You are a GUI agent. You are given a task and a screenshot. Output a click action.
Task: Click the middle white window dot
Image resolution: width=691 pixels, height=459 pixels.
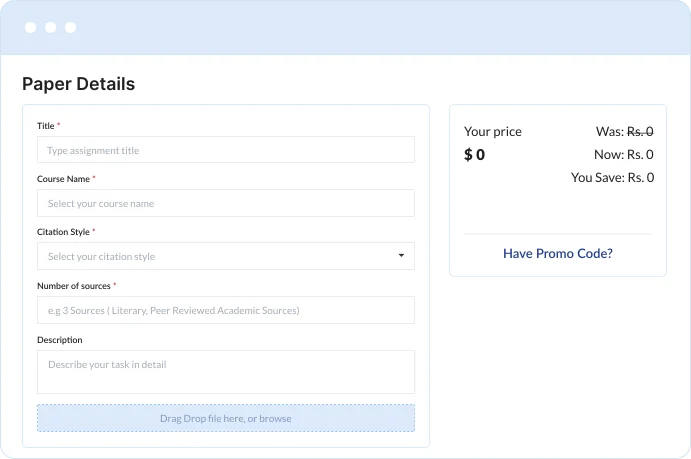coord(51,27)
